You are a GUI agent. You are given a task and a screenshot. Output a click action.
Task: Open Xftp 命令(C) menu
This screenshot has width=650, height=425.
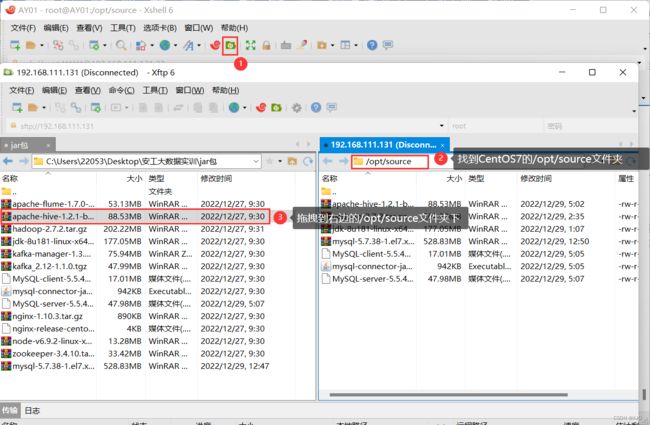[x=121, y=90]
